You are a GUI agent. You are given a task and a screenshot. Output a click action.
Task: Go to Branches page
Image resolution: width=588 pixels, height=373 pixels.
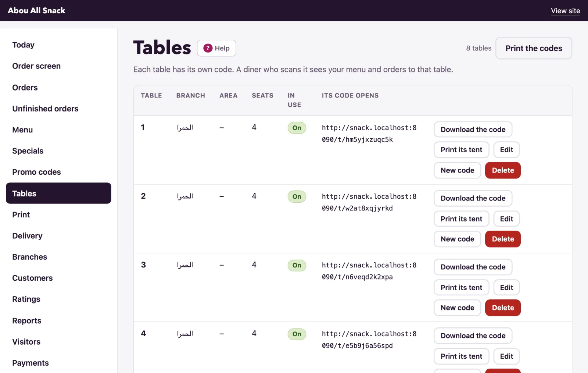click(58, 257)
